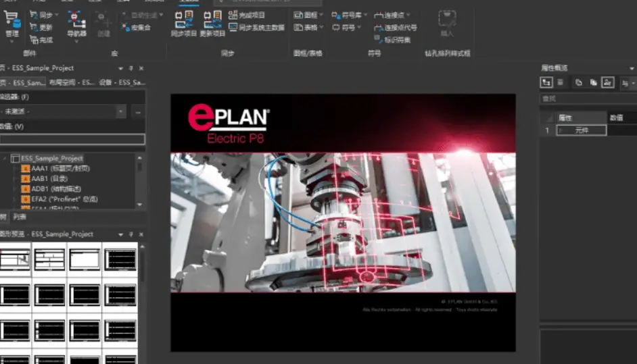637x364 pixels.
Task: Open the 图框 dropdown arrow
Action: (x=321, y=15)
